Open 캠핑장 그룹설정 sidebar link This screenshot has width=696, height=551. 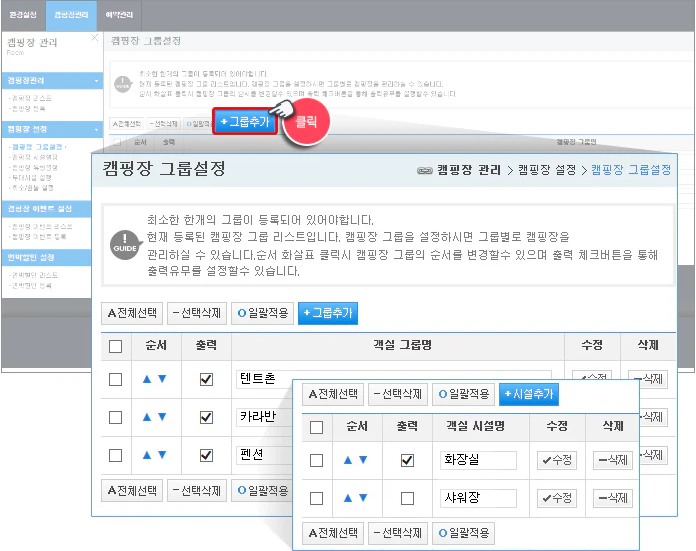[x=37, y=147]
